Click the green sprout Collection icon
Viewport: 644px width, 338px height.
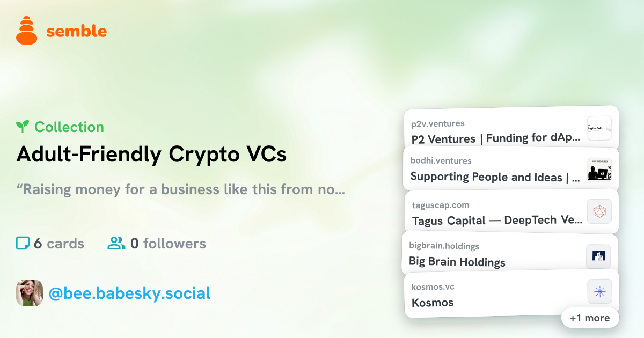pyautogui.click(x=23, y=127)
